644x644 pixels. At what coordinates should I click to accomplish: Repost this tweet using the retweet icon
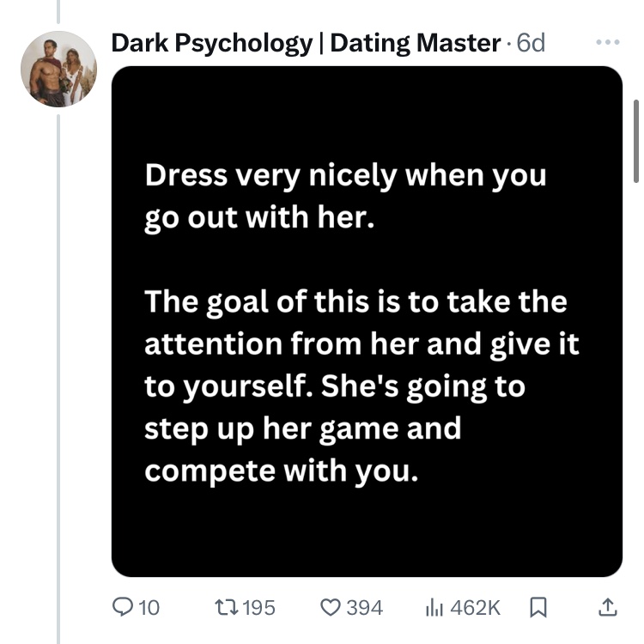(x=227, y=607)
